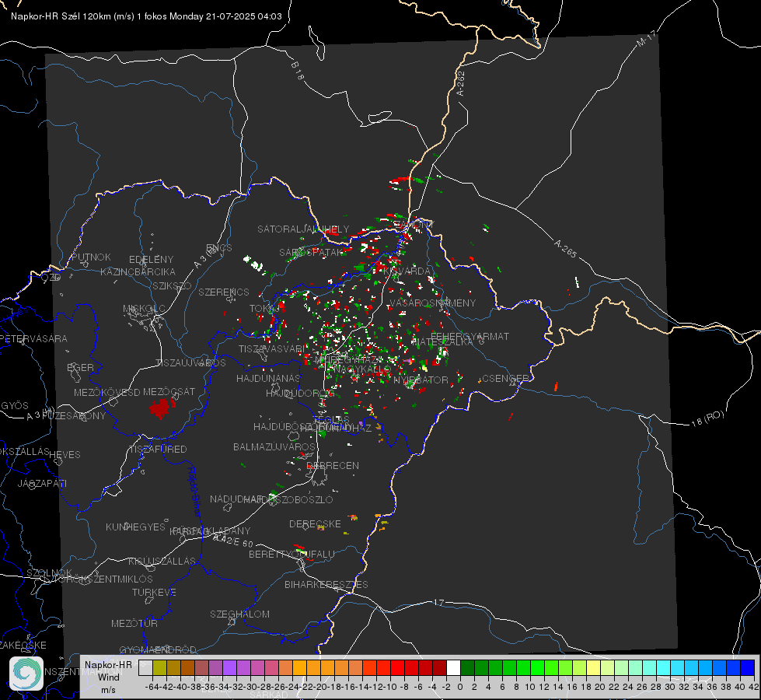This screenshot has height=700, width=761.
Task: Click the MISKOLC city label
Action: [x=144, y=309]
